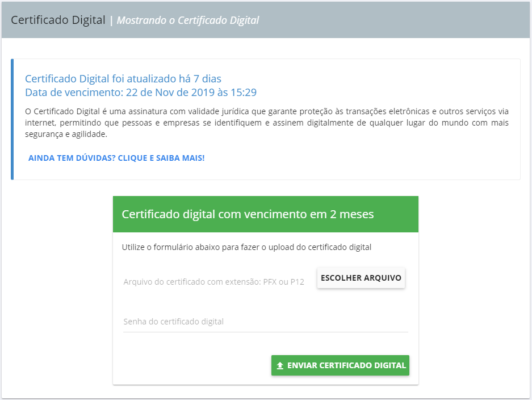Click the blue accent bar beside the notice
The image size is (532, 400).
[12, 118]
